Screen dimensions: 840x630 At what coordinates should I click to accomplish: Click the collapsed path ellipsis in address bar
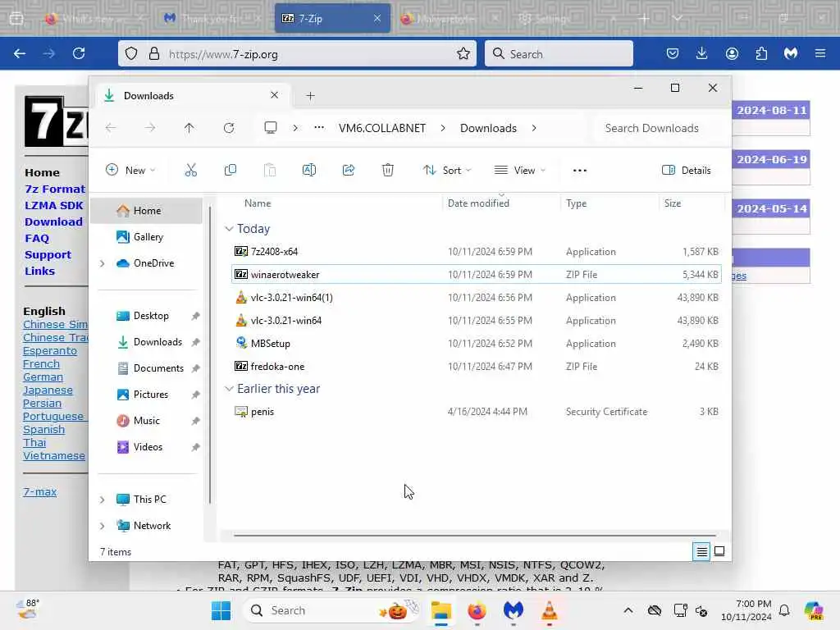[x=319, y=127]
